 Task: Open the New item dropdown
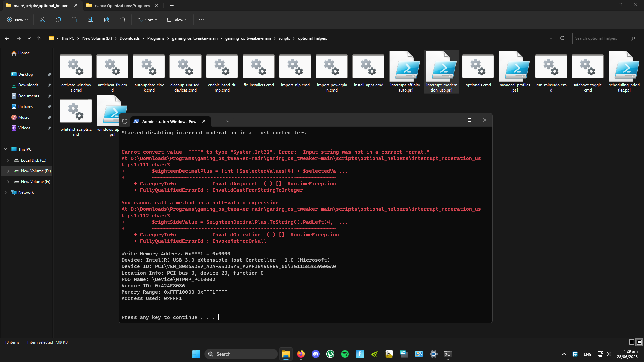tap(17, 20)
